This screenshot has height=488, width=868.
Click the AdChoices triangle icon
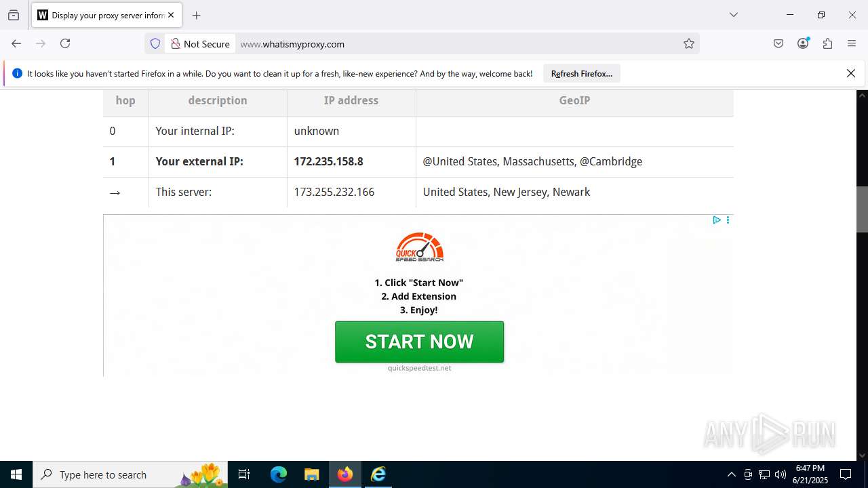pyautogui.click(x=716, y=220)
